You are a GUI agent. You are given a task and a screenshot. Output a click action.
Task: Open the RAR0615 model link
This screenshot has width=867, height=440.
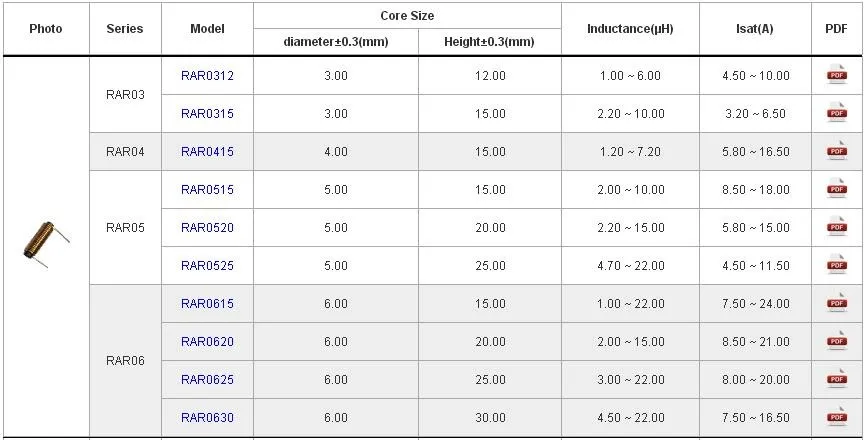point(207,304)
